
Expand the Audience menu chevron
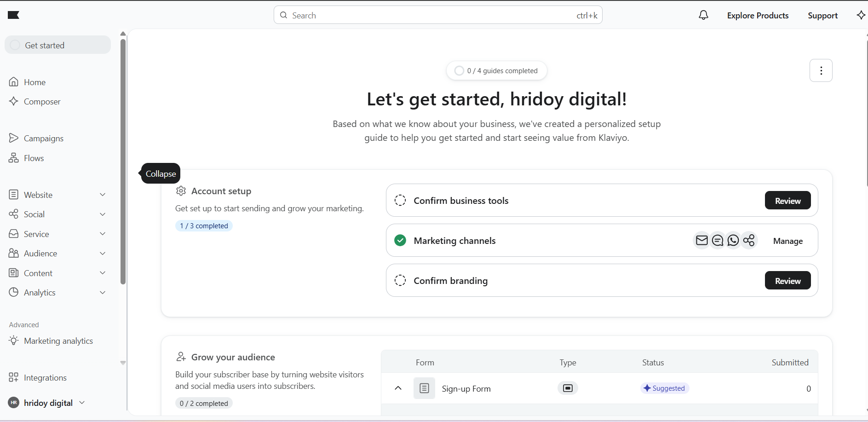click(103, 253)
